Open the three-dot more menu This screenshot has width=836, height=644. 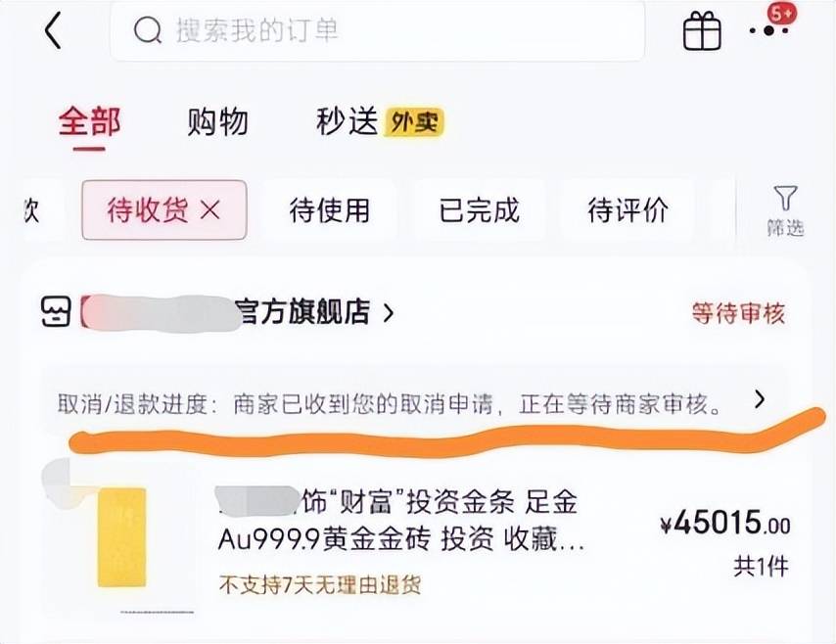769,32
